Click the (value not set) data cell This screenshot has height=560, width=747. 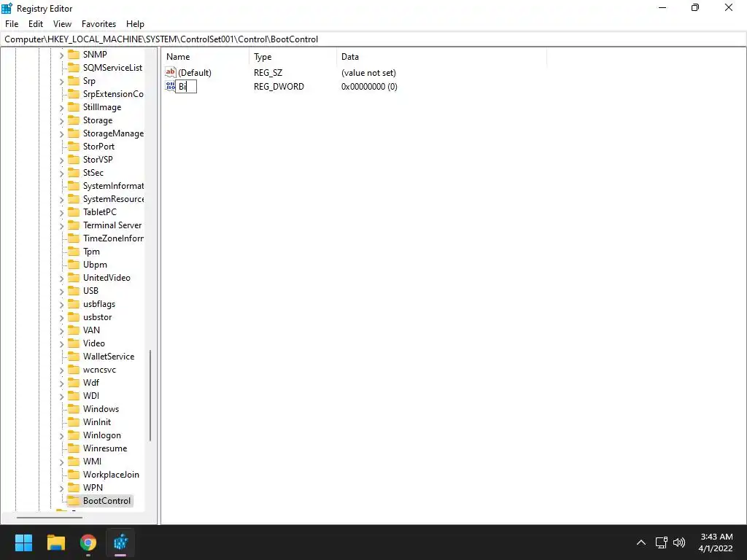tap(368, 73)
